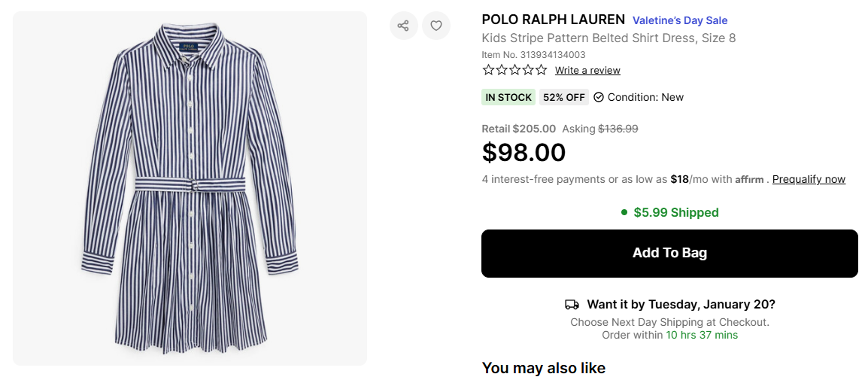Screen dimensions: 868x383
Task: Click the POLO RALPH LAUREN brand name
Action: click(x=553, y=20)
